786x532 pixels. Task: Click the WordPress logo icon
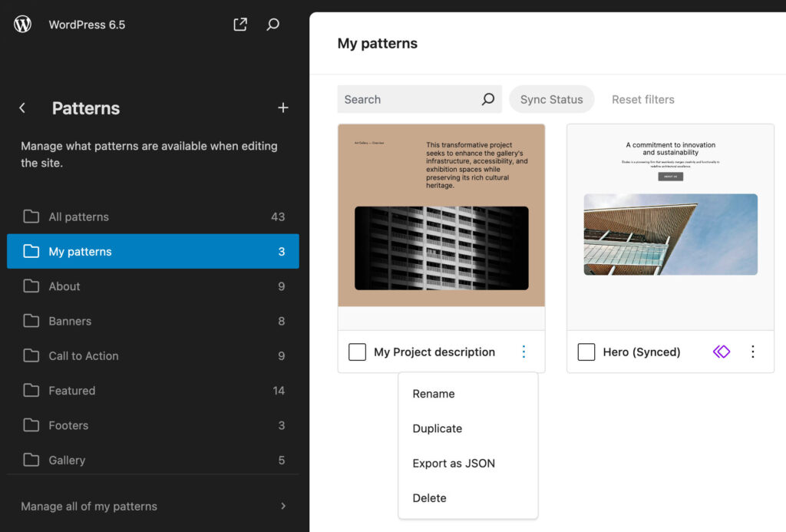point(22,24)
